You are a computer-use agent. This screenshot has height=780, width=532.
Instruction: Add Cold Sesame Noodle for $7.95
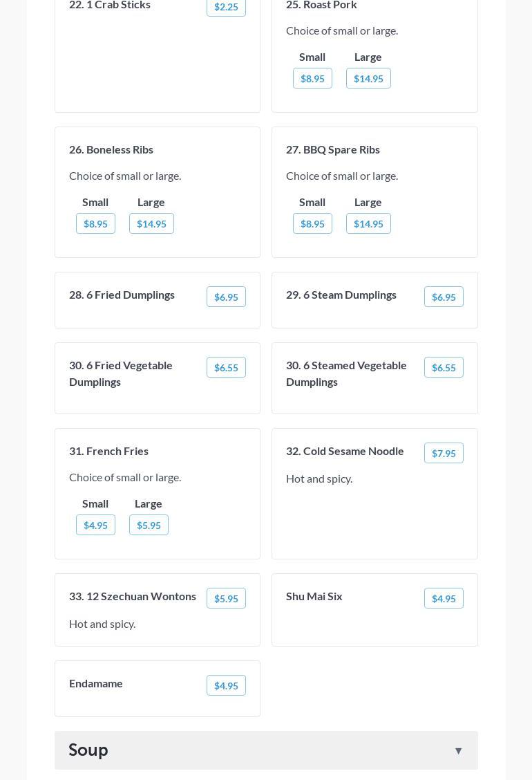(x=444, y=453)
